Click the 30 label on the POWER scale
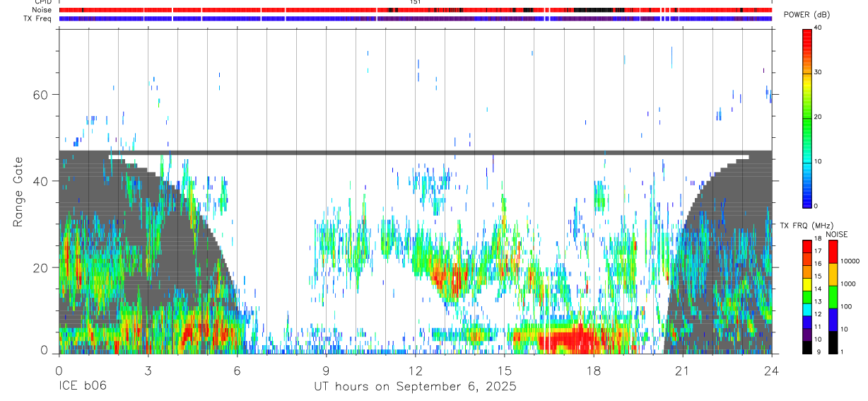This screenshot has width=868, height=401. tap(818, 72)
